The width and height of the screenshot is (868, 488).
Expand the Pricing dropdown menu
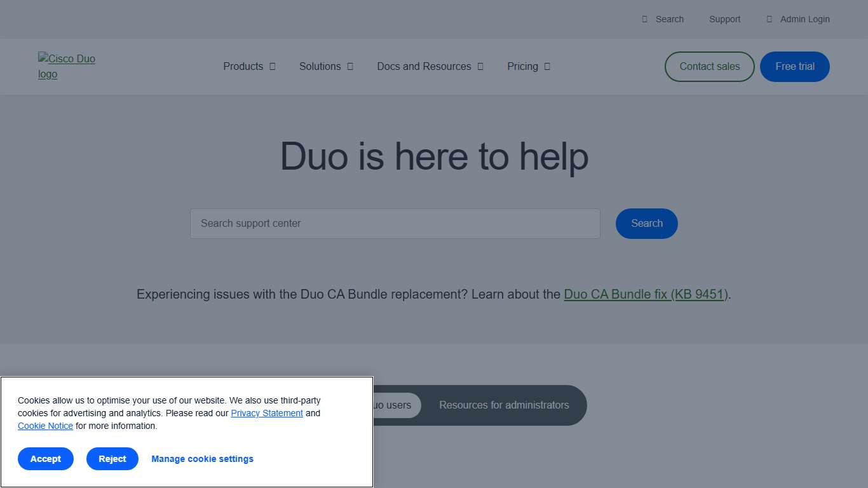pyautogui.click(x=528, y=66)
